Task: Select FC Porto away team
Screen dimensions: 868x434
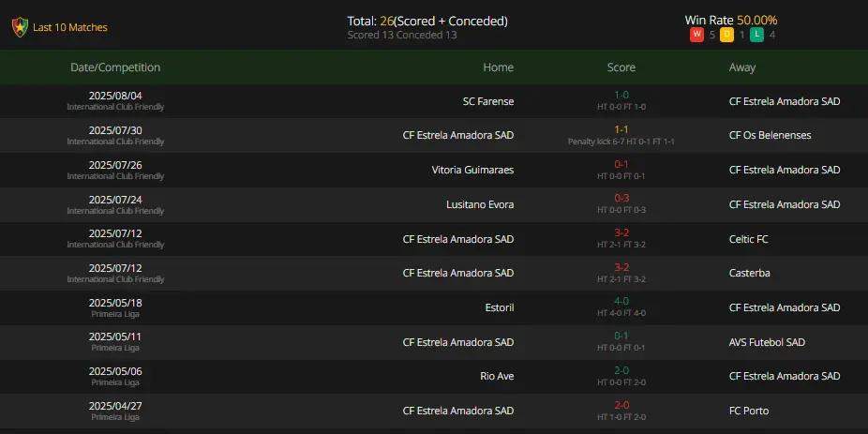Action: (749, 411)
